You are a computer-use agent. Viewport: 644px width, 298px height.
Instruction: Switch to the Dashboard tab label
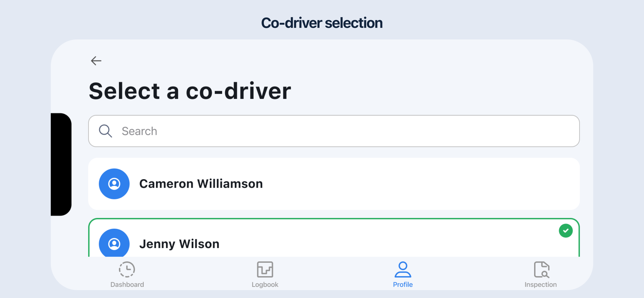coord(127,285)
